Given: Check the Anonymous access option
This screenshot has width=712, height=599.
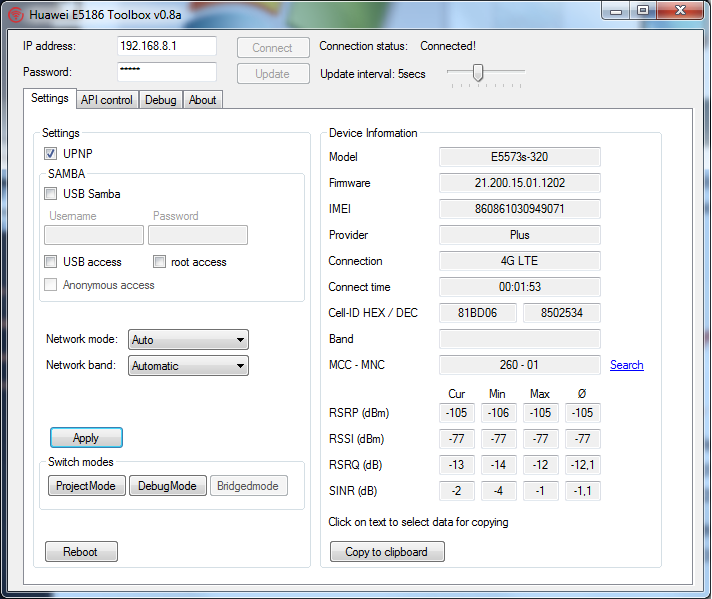Looking at the screenshot, I should click(50, 285).
